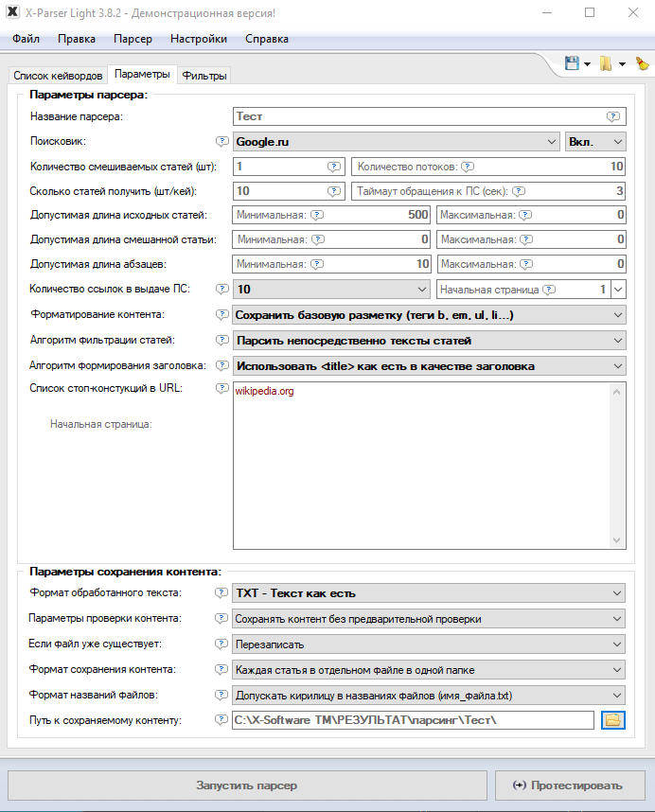Browse folder button for save path
The width and height of the screenshot is (655, 812).
click(x=613, y=720)
